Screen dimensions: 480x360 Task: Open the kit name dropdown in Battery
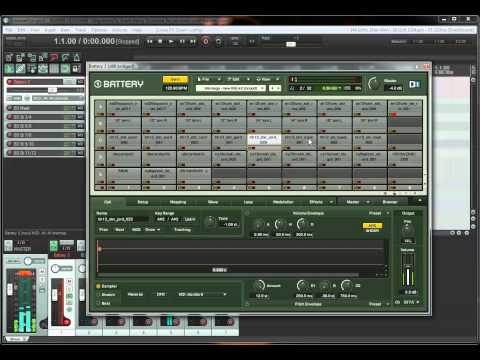click(231, 88)
